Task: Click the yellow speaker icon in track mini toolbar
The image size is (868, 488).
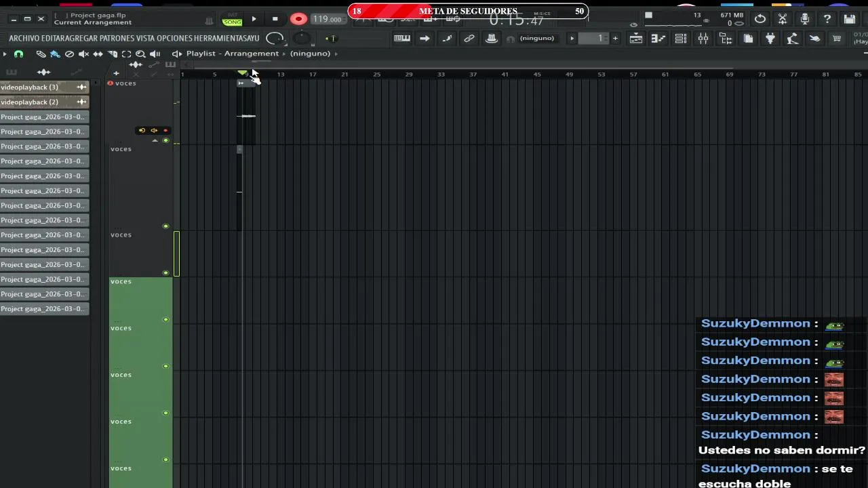Action: click(x=154, y=130)
